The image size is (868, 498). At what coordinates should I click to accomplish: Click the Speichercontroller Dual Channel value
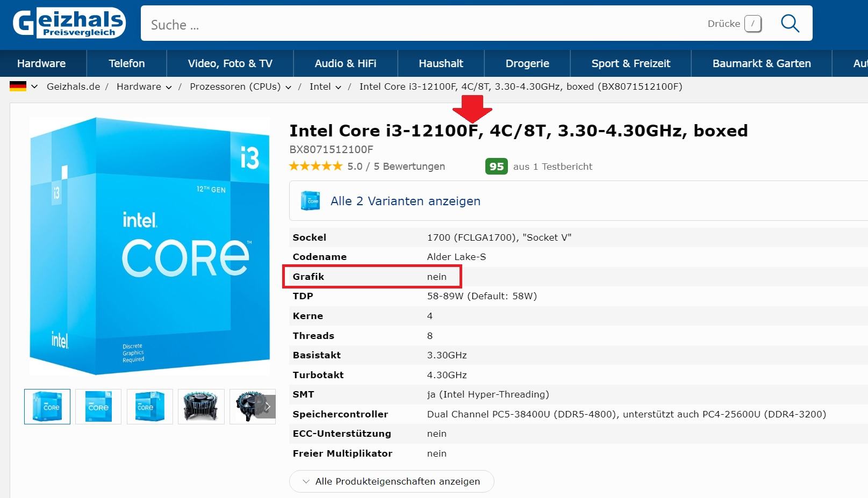click(x=626, y=414)
